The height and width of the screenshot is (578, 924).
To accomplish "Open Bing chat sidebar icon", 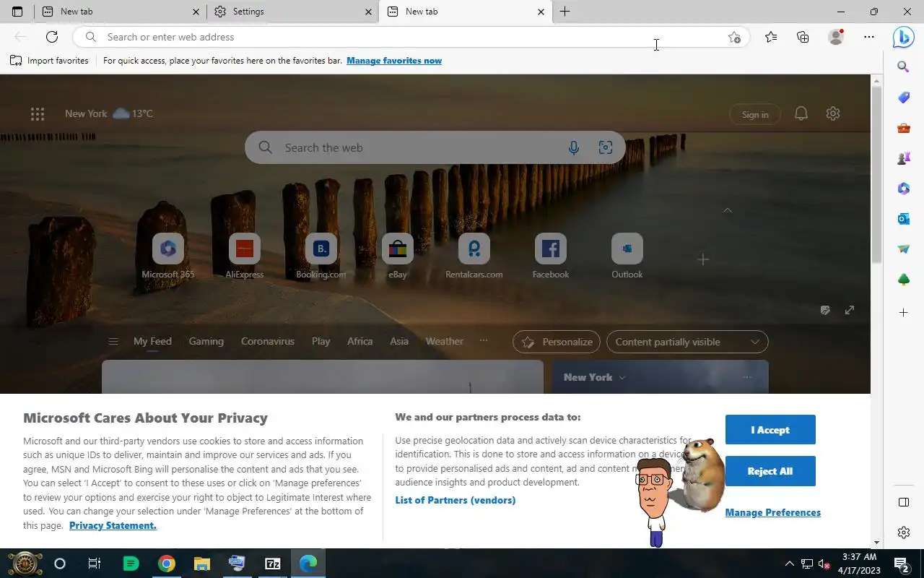I will [903, 37].
